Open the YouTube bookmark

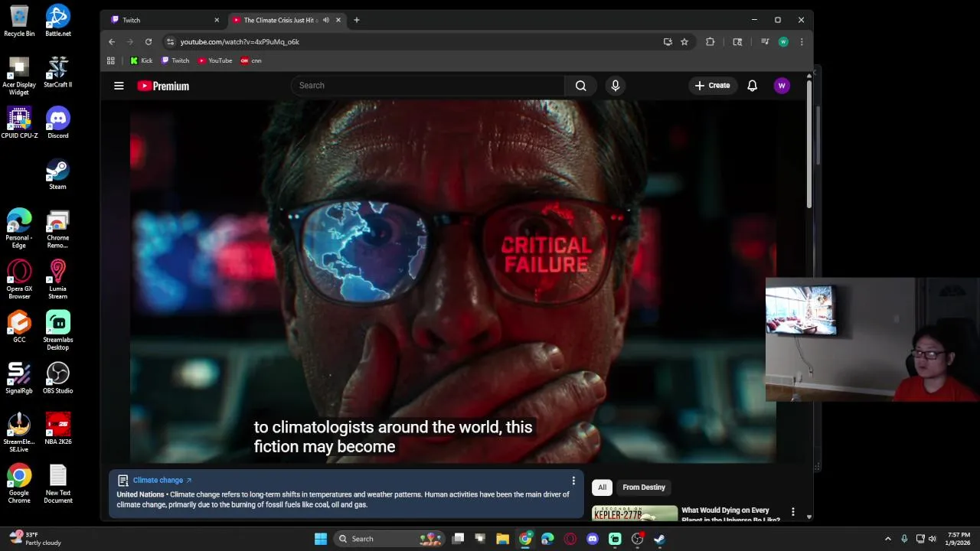click(x=215, y=60)
